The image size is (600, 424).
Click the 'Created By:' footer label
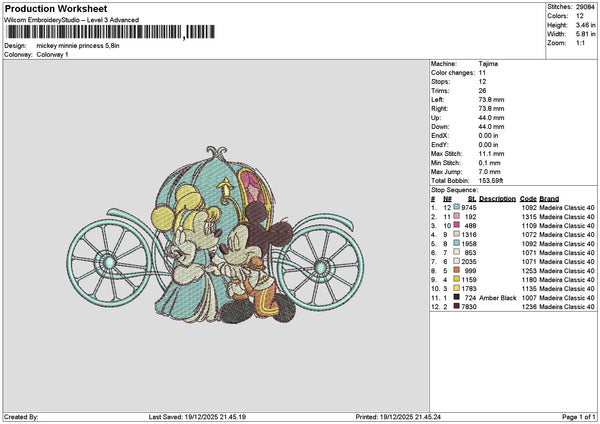(21, 417)
